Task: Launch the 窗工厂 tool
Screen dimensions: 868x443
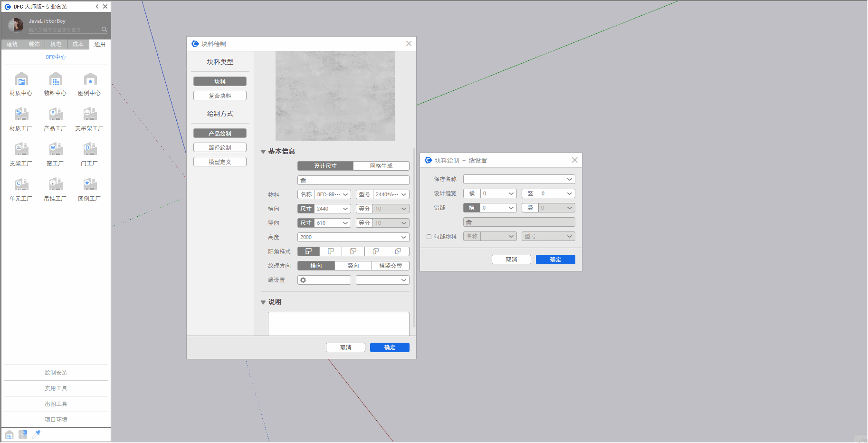Action: (x=56, y=150)
